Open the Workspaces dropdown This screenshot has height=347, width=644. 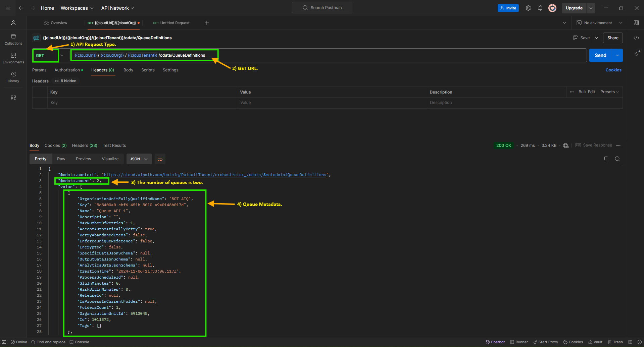(77, 8)
